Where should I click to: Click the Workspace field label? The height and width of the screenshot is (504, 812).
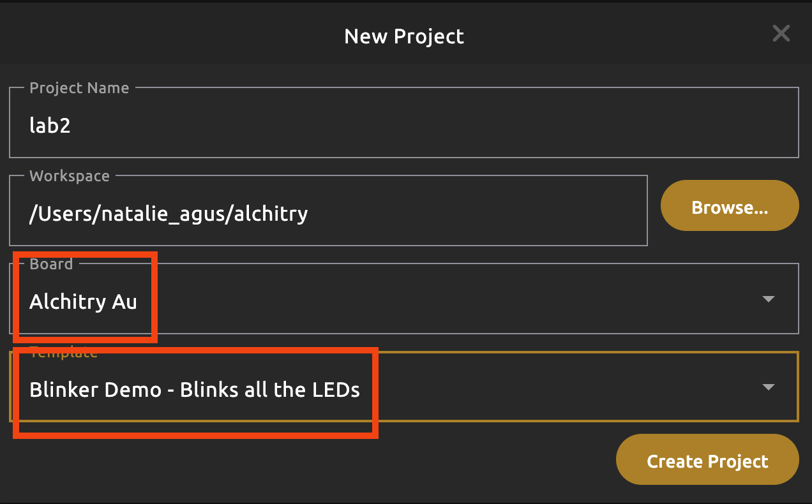pos(70,176)
